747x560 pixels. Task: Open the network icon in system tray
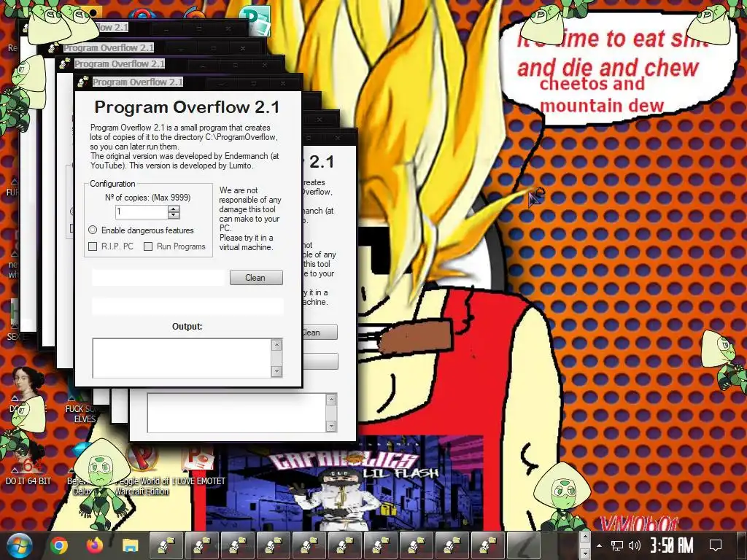coord(617,545)
